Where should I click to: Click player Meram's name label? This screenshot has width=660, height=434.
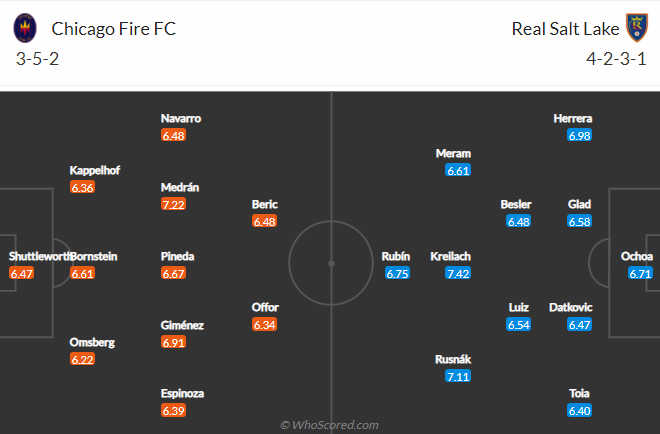[453, 154]
